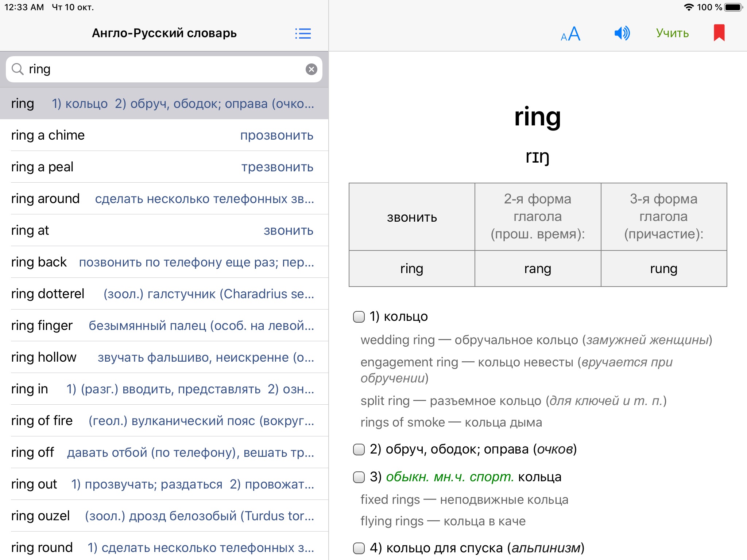This screenshot has height=560, width=747.
Task: Open the 'ring ouzel' entry
Action: [x=162, y=516]
